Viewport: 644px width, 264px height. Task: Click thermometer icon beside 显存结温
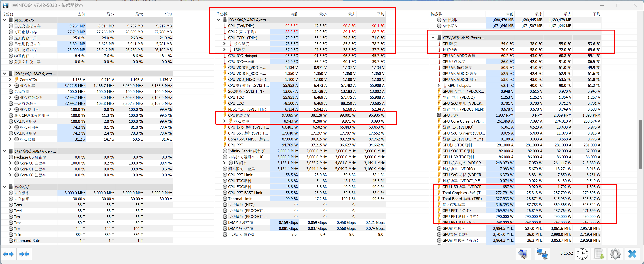439,50
